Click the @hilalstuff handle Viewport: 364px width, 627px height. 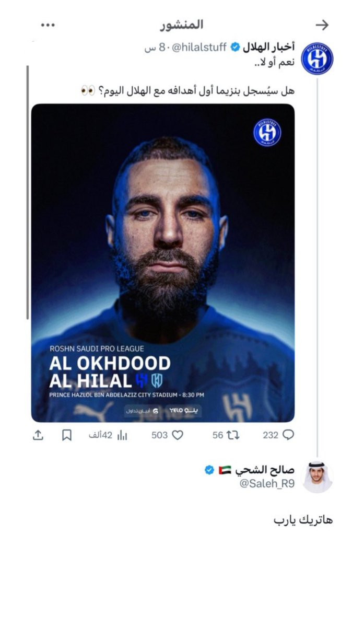199,48
